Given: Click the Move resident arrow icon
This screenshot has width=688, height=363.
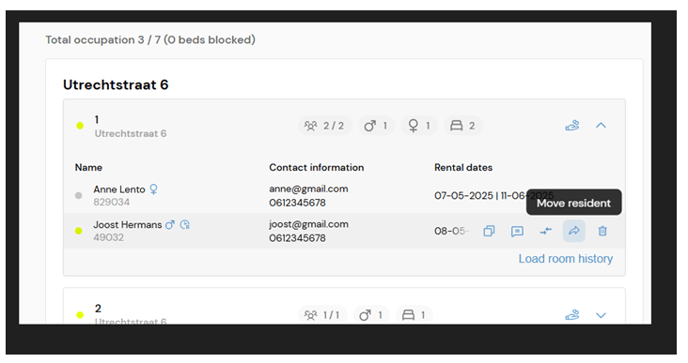Looking at the screenshot, I should point(574,231).
